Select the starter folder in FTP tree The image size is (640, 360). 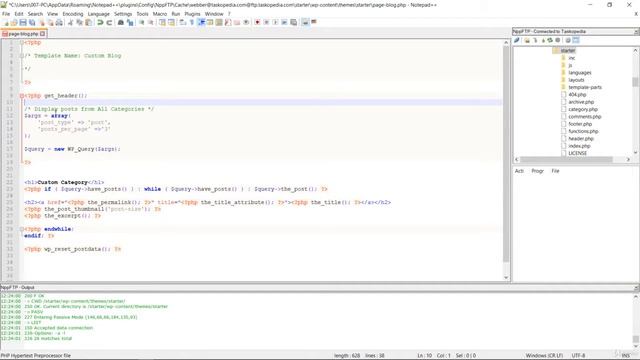pyautogui.click(x=568, y=51)
